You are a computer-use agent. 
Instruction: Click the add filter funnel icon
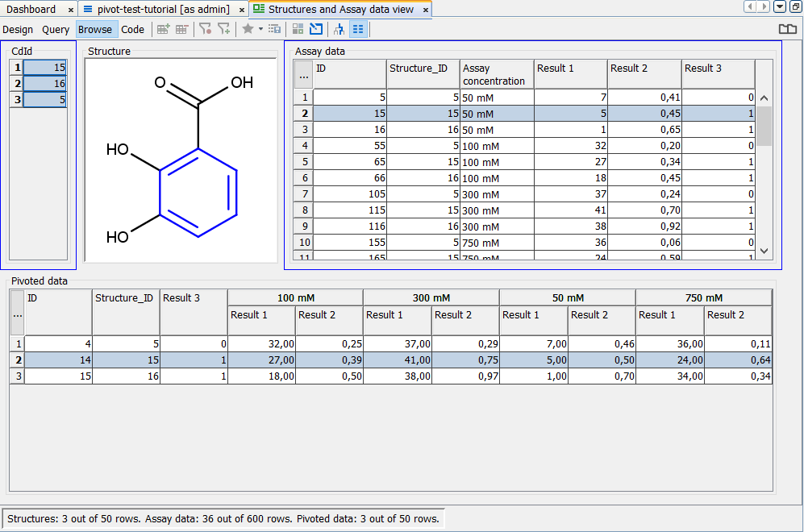click(x=224, y=29)
